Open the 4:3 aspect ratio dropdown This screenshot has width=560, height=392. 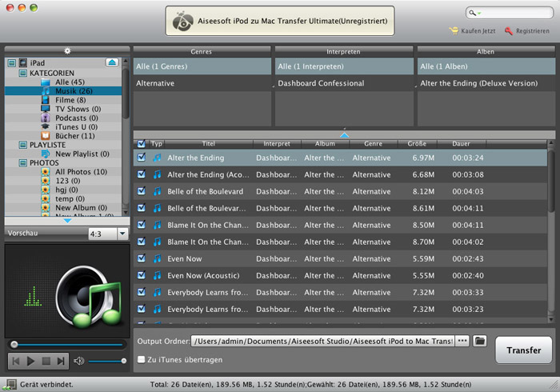tap(122, 234)
